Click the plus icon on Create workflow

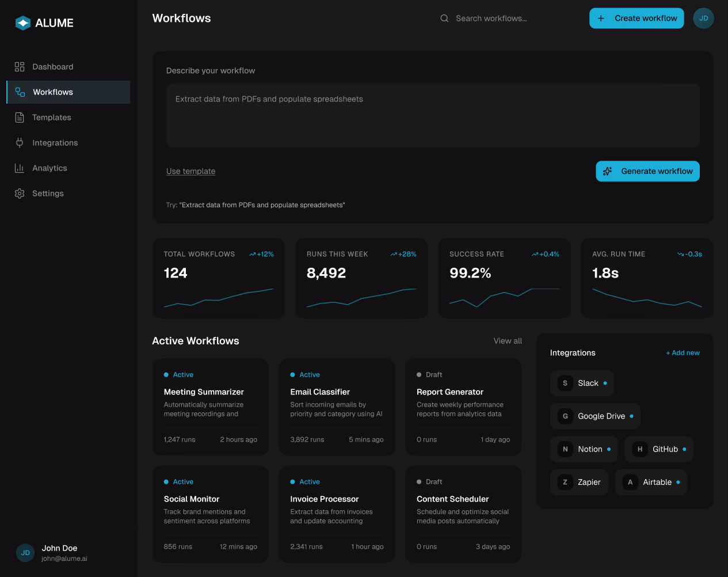coord(601,18)
